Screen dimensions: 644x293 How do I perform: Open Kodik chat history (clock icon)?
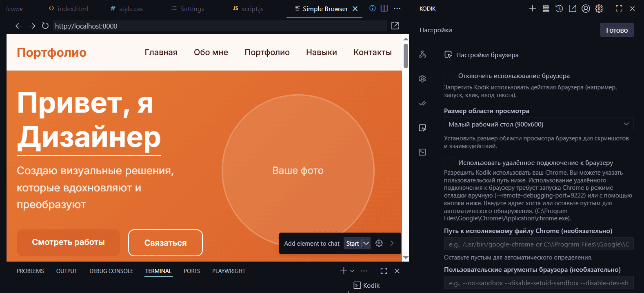pyautogui.click(x=559, y=9)
